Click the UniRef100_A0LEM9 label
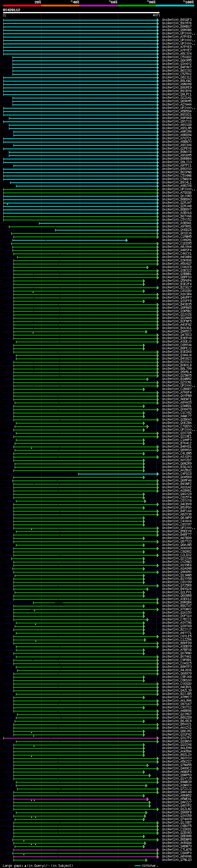The height and width of the screenshot is (868, 197). click(176, 748)
